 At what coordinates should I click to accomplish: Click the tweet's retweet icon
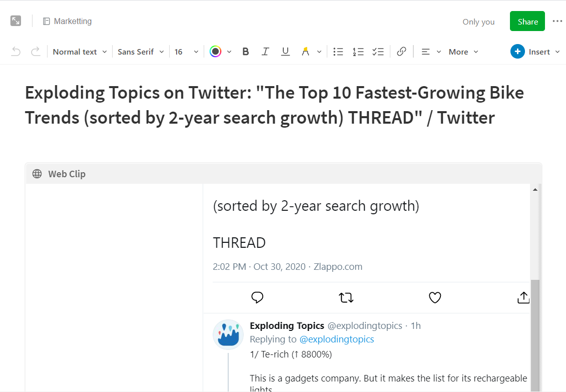click(346, 297)
